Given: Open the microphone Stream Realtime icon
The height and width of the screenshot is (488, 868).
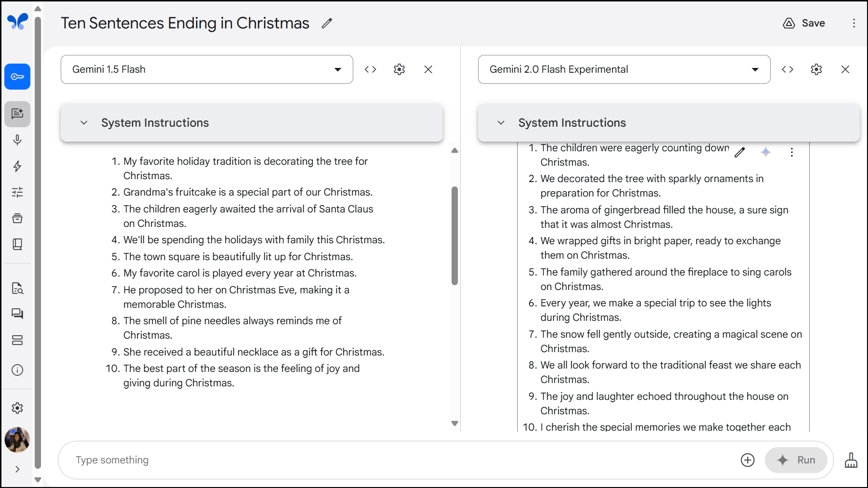Looking at the screenshot, I should pyautogui.click(x=17, y=140).
